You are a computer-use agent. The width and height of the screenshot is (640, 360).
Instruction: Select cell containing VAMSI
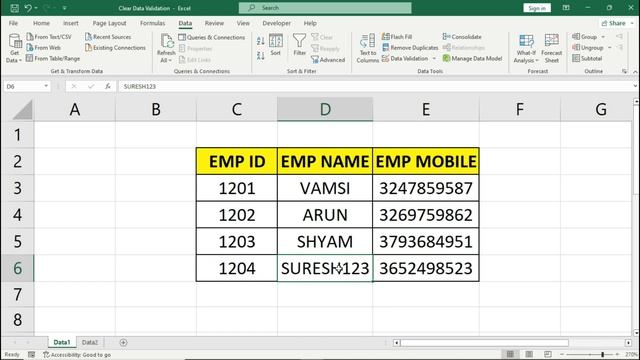[325, 188]
